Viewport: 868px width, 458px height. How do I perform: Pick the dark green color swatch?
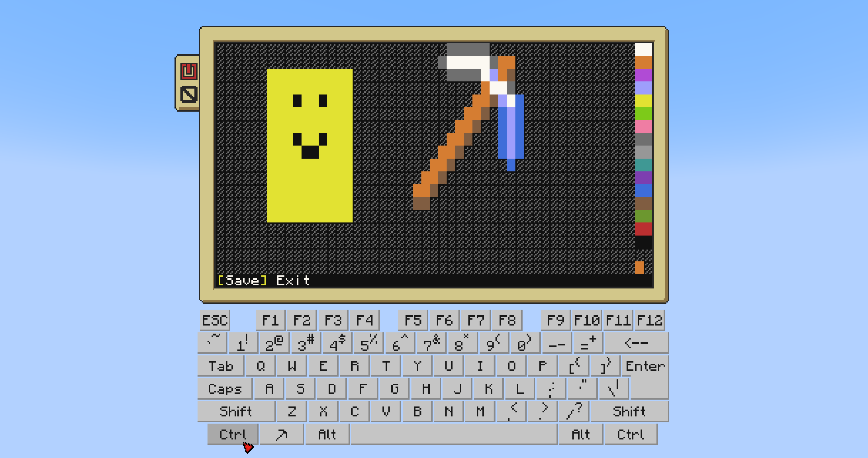(643, 216)
